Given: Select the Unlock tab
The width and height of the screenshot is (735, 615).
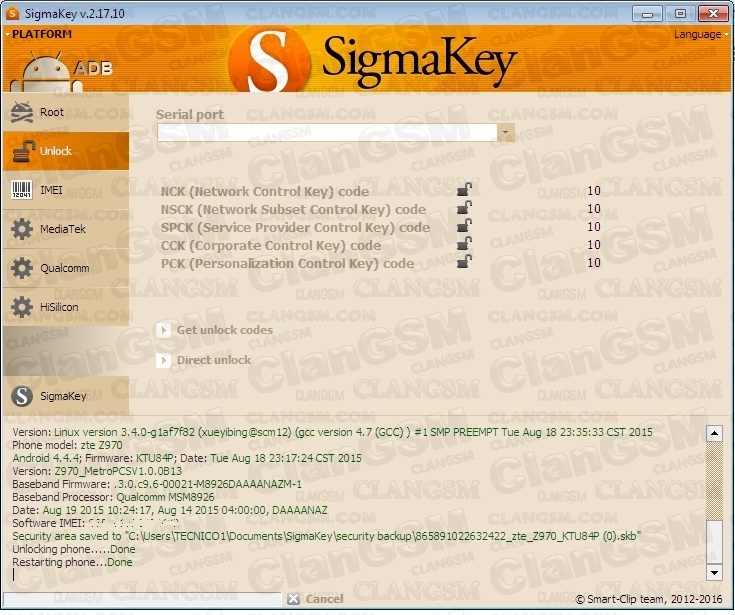Looking at the screenshot, I should (x=66, y=151).
